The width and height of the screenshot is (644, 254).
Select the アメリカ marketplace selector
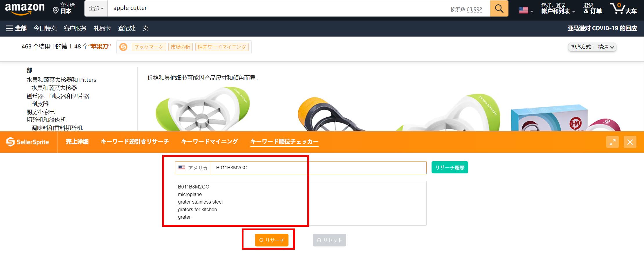coord(193,168)
